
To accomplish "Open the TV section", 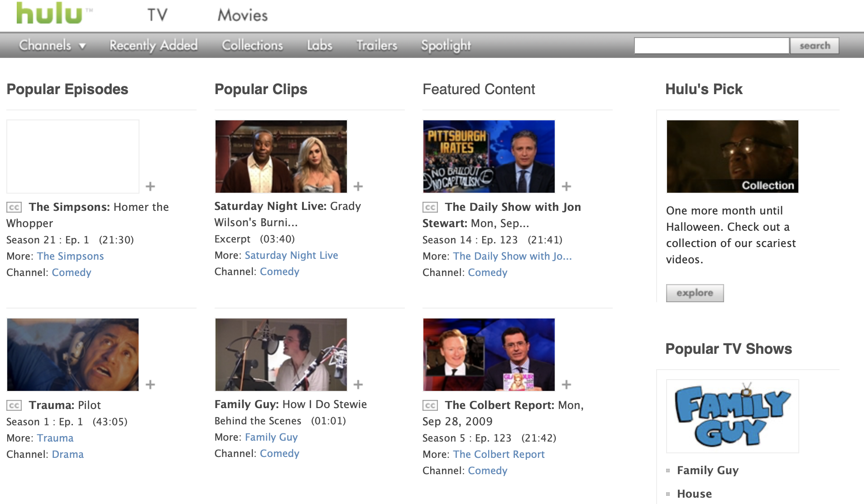I will click(x=157, y=15).
